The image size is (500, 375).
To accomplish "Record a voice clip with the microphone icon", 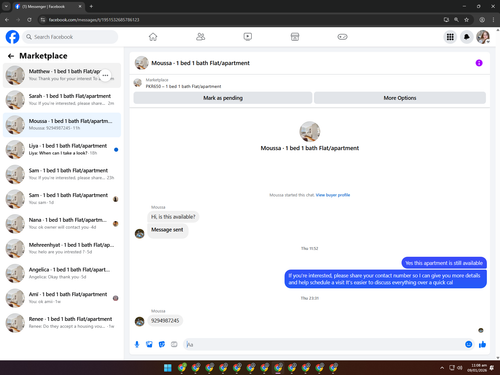I will [x=137, y=344].
